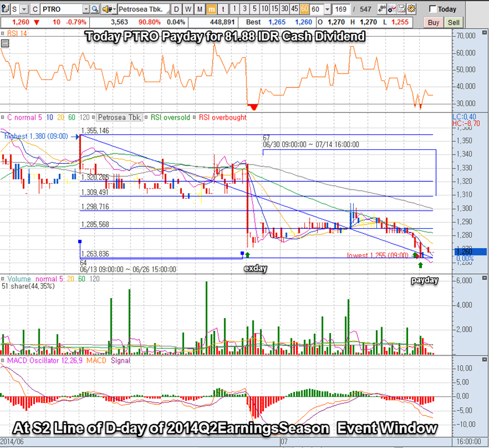Image resolution: width=489 pixels, height=448 pixels.
Task: Click the chart sync arrows icon
Action: 382,9
